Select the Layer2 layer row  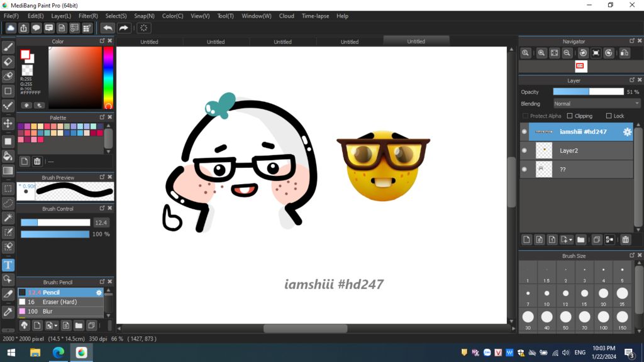[577, 151]
